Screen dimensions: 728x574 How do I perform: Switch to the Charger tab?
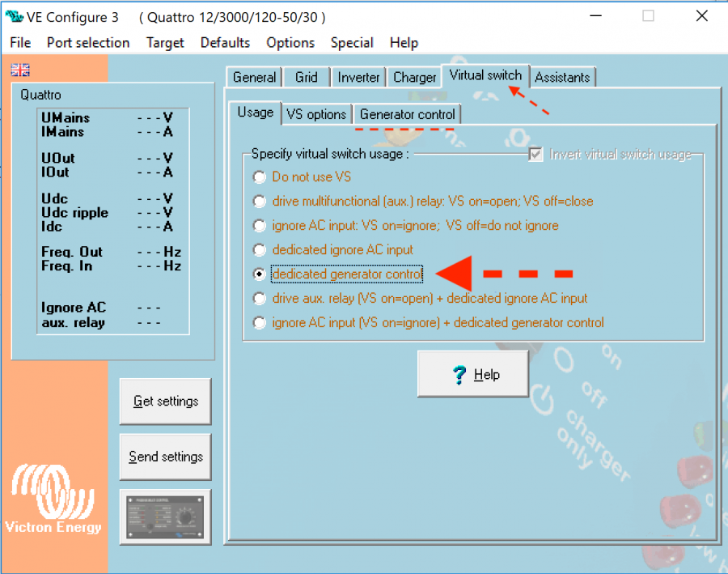pos(414,77)
